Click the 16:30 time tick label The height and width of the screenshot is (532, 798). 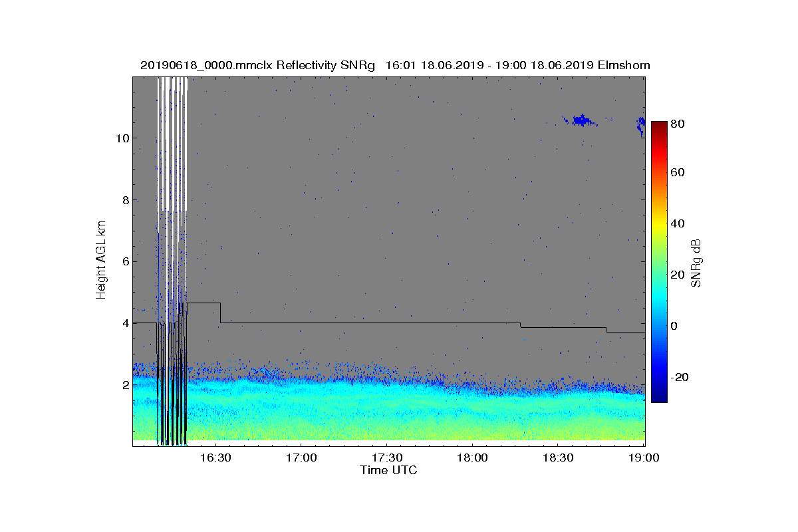215,458
